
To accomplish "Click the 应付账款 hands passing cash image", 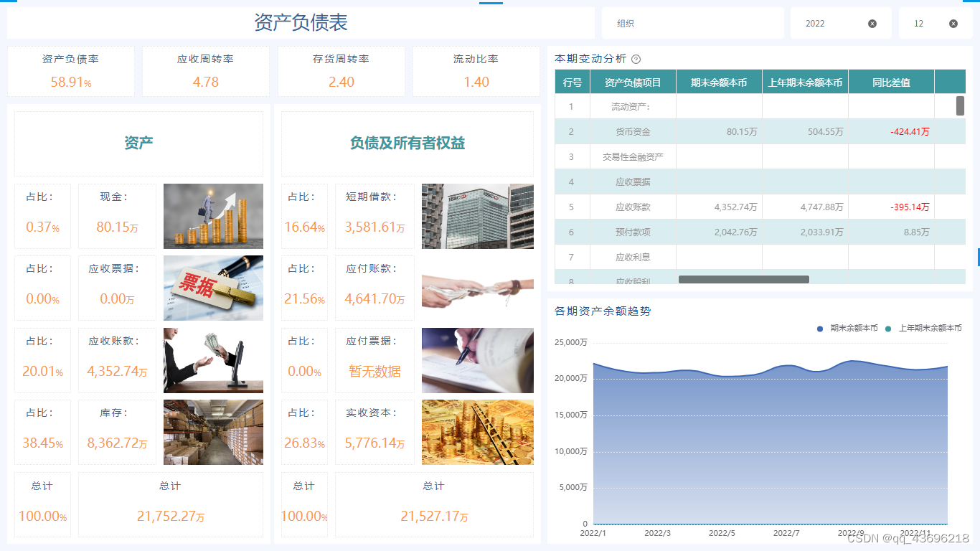I will click(478, 288).
